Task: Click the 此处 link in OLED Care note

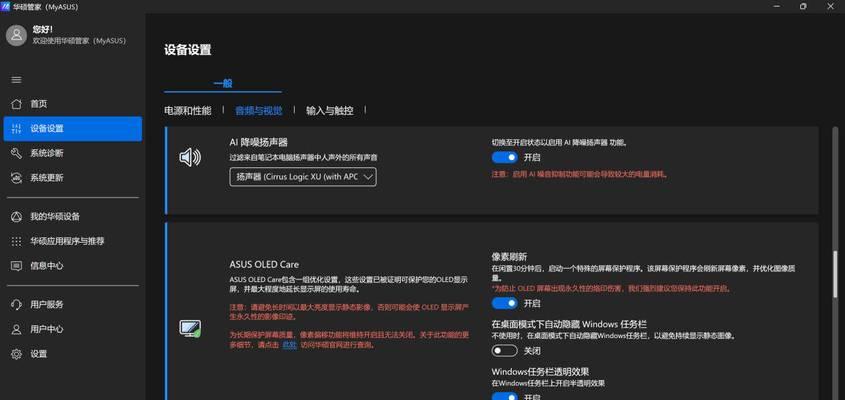Action: pyautogui.click(x=290, y=345)
